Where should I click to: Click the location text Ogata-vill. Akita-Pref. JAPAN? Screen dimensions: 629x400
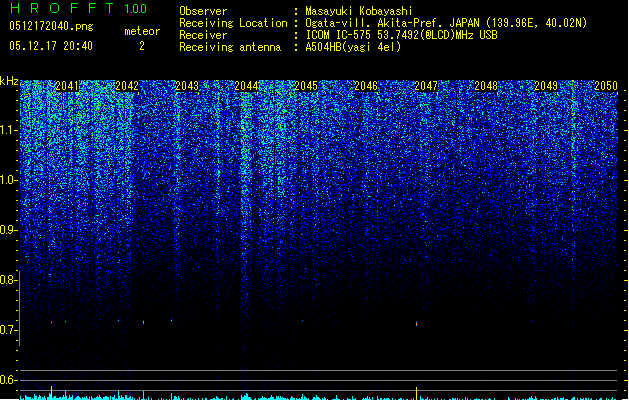(x=392, y=23)
